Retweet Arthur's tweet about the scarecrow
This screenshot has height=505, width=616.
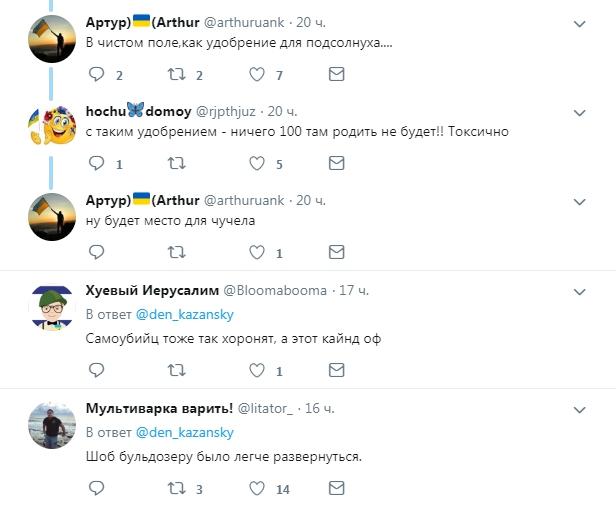[177, 253]
